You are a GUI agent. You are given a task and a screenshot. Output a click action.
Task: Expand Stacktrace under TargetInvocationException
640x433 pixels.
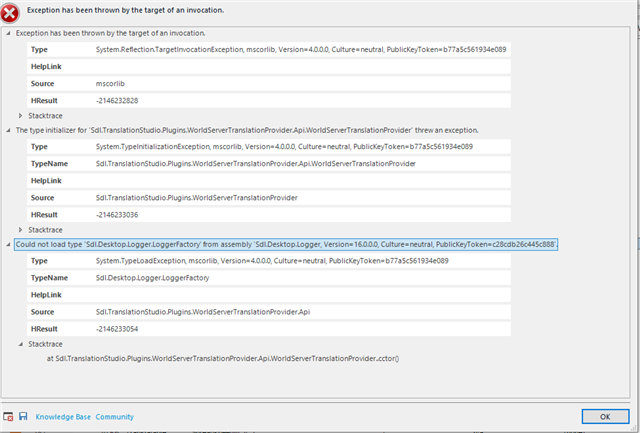(x=20, y=116)
